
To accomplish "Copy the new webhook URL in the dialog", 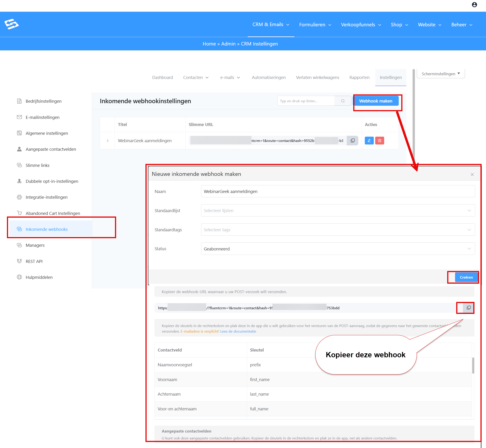I will (x=468, y=308).
